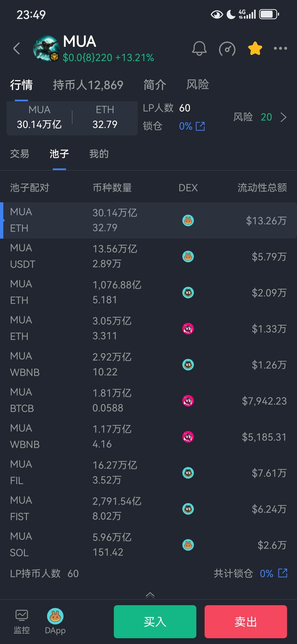Switch to the 交易 trades tab
Image resolution: width=297 pixels, height=644 pixels.
tap(20, 154)
